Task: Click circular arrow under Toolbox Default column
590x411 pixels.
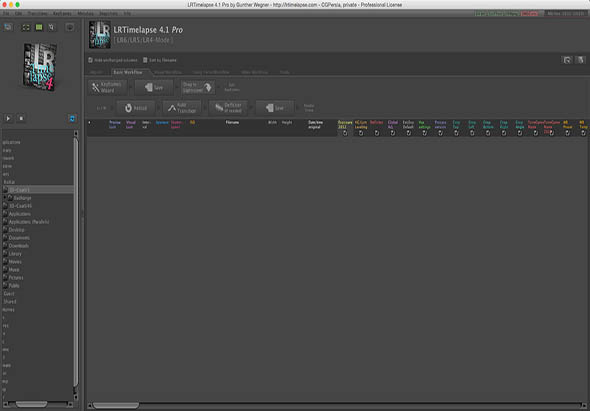Action: pos(409,133)
